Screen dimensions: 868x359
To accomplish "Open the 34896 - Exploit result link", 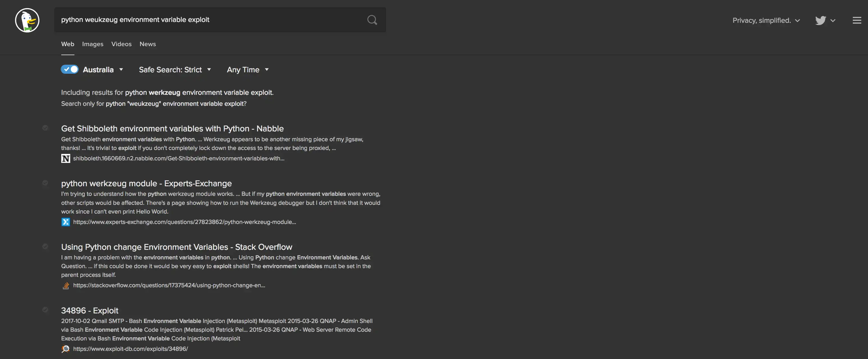I will tap(90, 310).
